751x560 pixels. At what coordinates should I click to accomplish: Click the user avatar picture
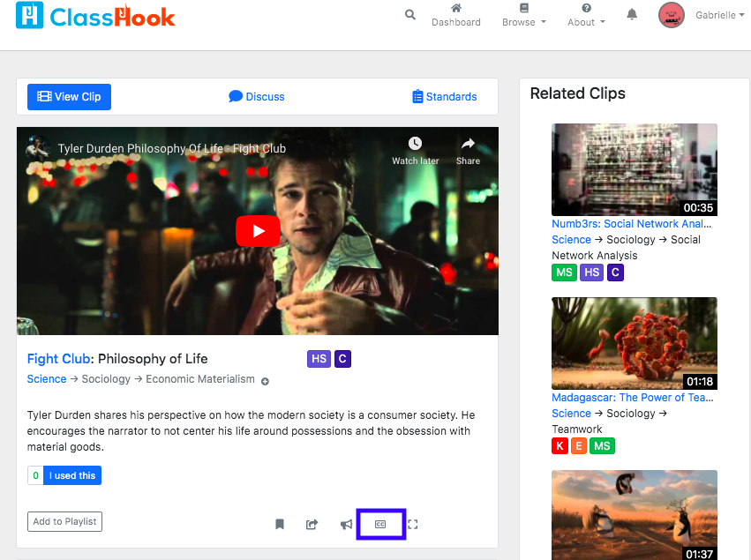pyautogui.click(x=671, y=15)
